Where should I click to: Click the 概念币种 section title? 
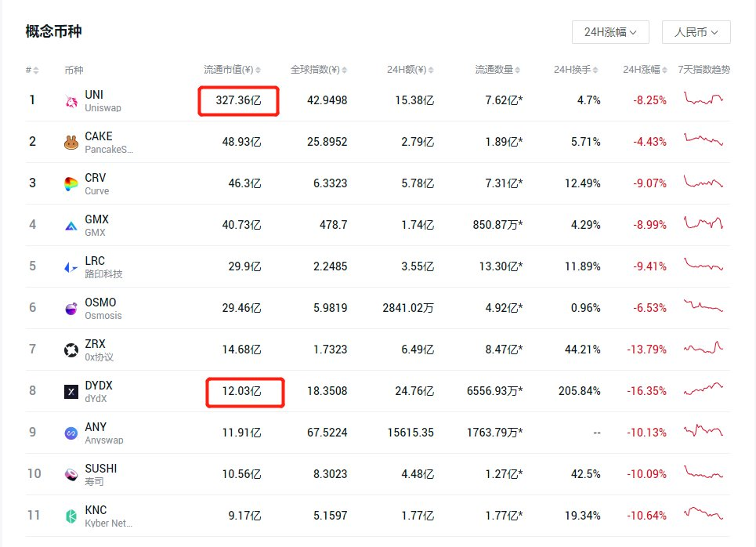[53, 32]
